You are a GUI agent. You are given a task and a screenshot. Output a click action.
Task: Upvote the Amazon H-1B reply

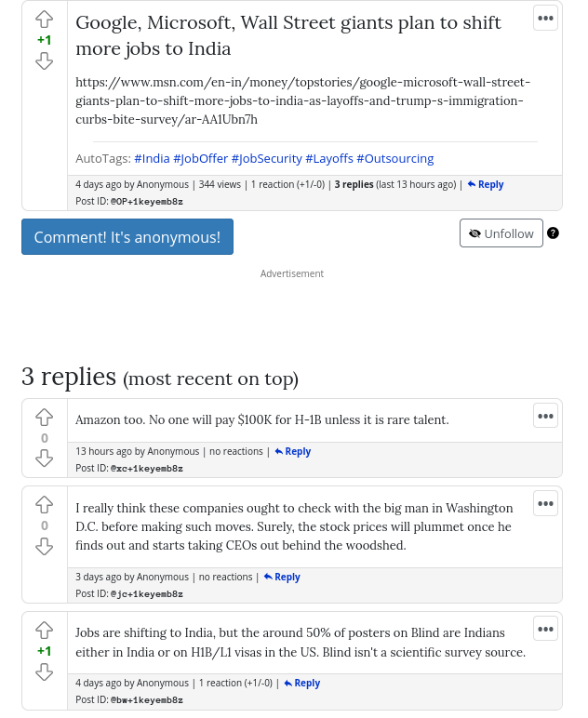point(45,418)
